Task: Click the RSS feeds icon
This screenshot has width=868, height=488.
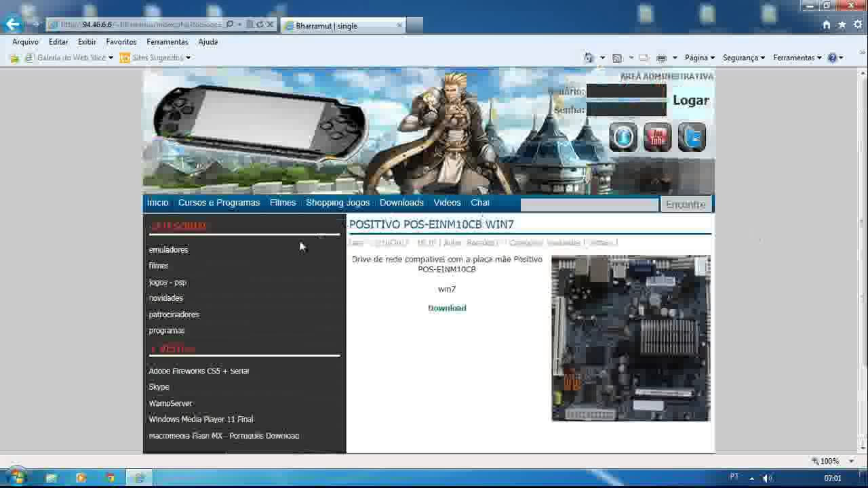Action: 617,58
